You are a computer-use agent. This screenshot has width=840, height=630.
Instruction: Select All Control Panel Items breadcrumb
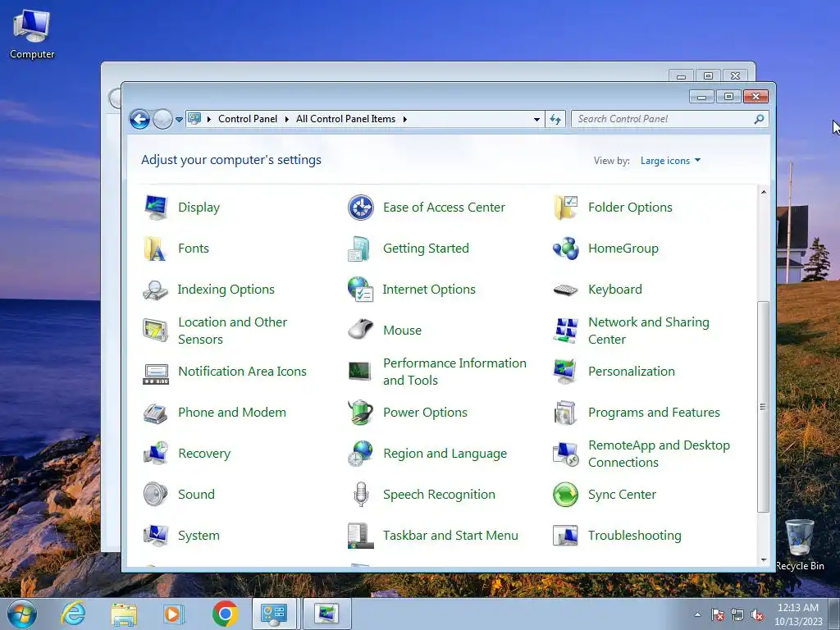(x=345, y=119)
